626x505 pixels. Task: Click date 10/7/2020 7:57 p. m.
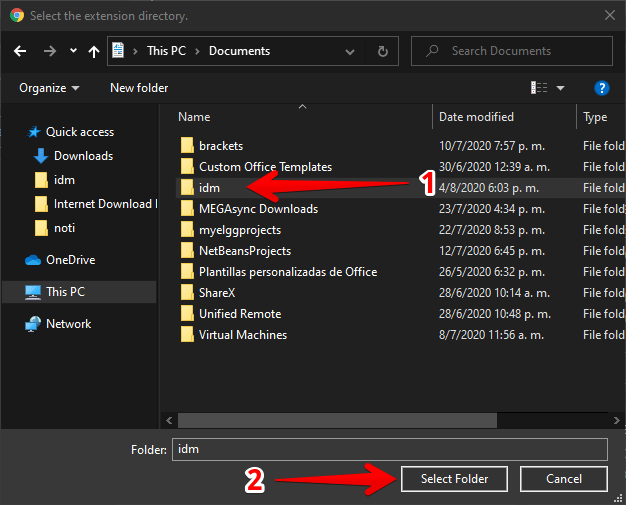[x=492, y=146]
